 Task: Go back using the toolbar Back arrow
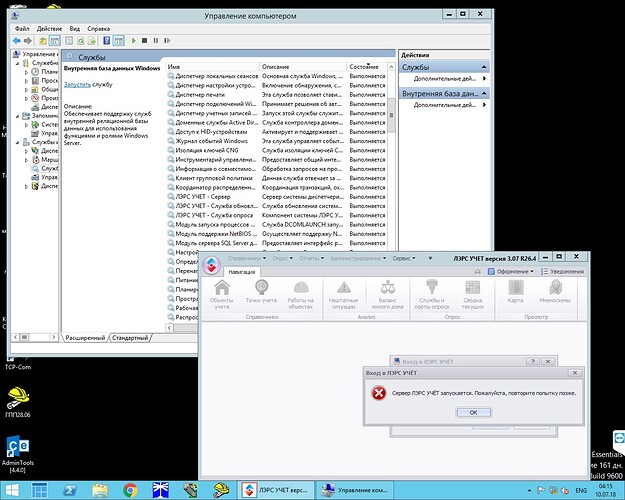17,40
